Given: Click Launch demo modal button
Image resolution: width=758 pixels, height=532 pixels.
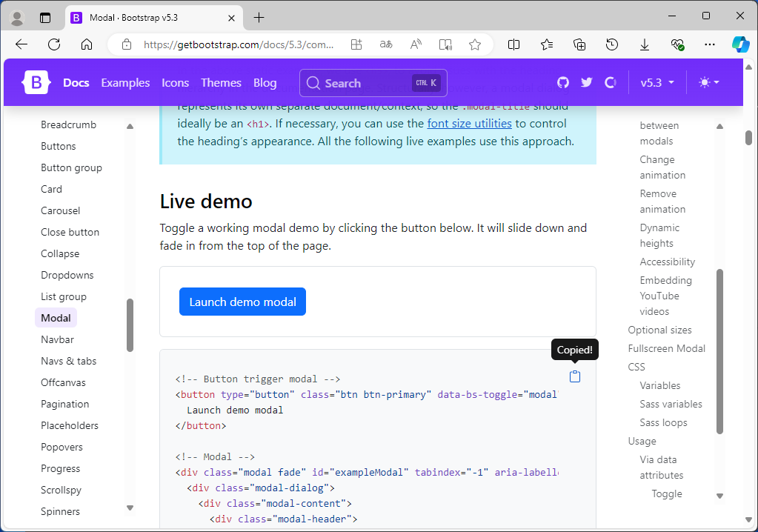Looking at the screenshot, I should pos(243,302).
